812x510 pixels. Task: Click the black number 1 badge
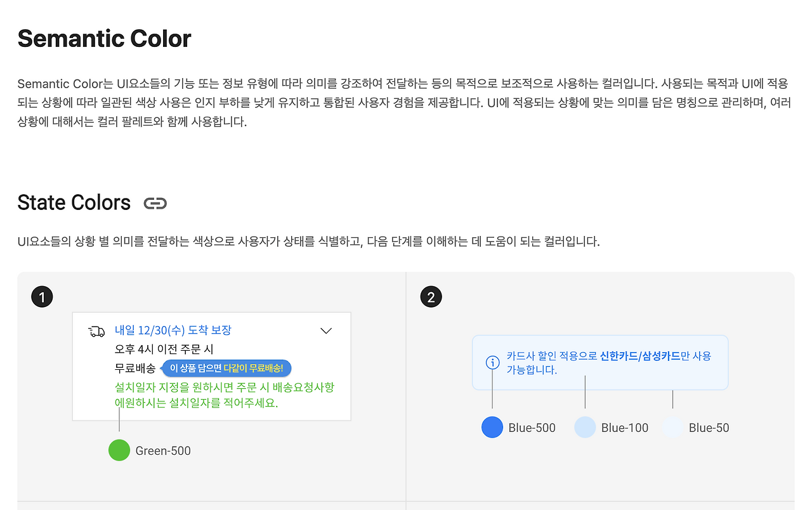tap(42, 296)
